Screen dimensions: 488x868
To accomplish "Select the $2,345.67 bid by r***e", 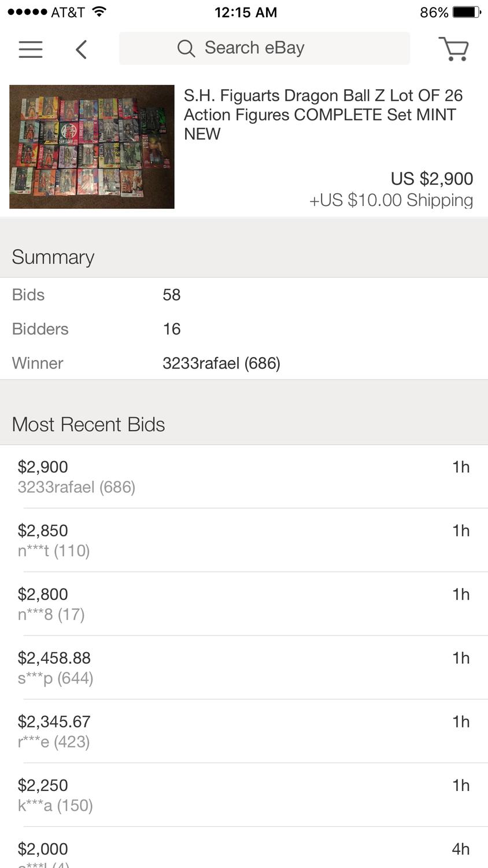I will click(243, 731).
